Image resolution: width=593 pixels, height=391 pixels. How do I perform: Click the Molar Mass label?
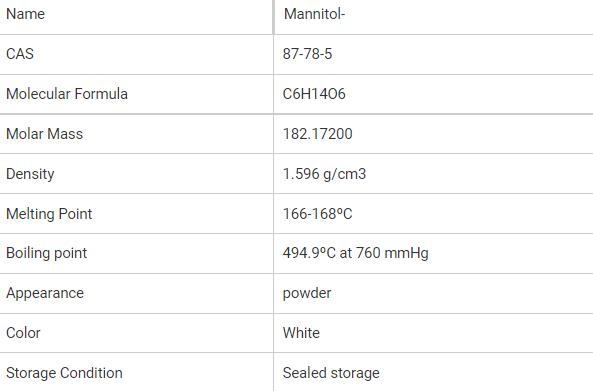point(45,134)
